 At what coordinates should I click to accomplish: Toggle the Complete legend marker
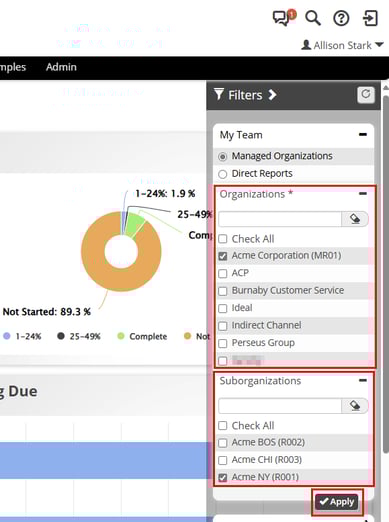pos(121,336)
